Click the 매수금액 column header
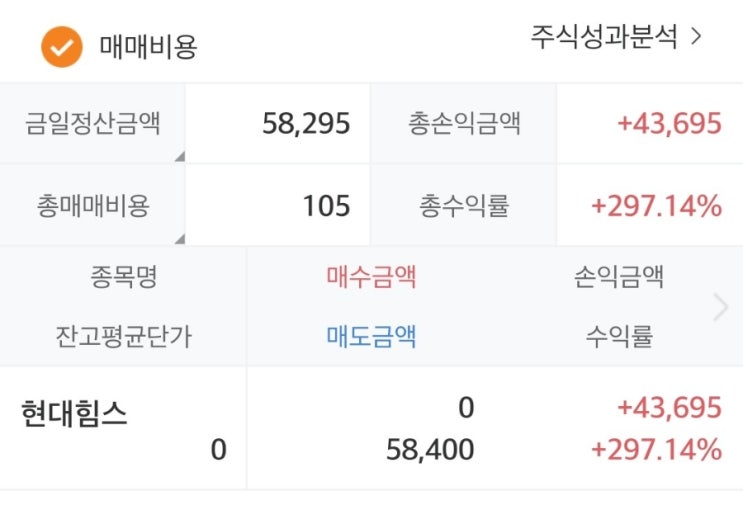The image size is (743, 510). pyautogui.click(x=371, y=276)
